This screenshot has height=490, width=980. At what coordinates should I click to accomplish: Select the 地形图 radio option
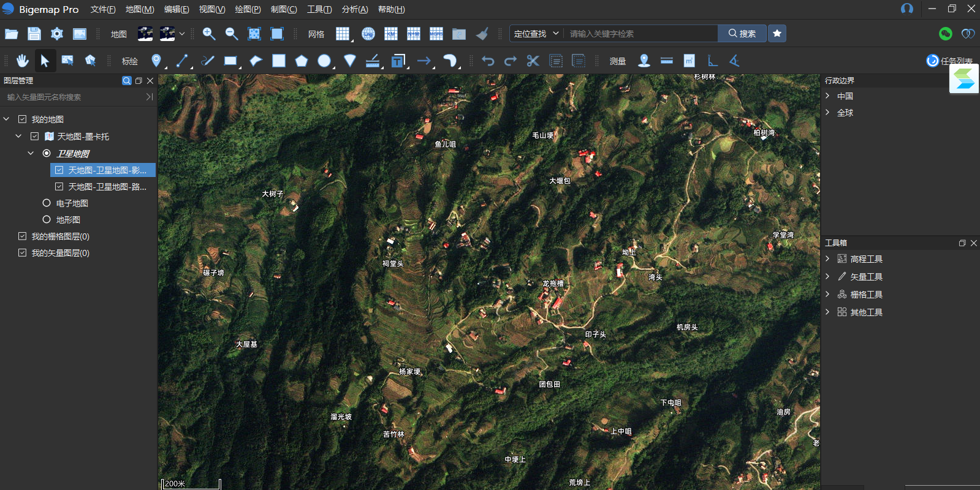(47, 219)
